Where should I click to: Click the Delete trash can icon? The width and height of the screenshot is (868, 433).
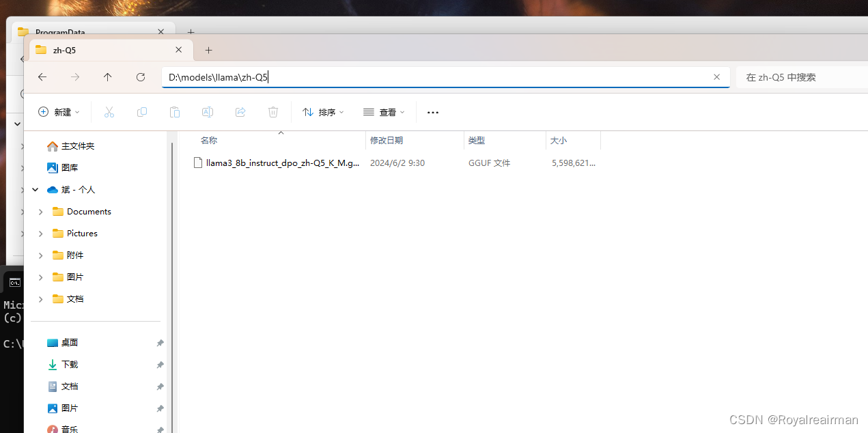[273, 112]
